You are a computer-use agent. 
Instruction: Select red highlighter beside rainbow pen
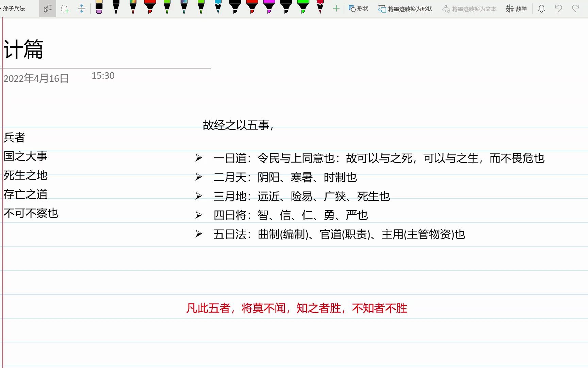pyautogui.click(x=150, y=7)
